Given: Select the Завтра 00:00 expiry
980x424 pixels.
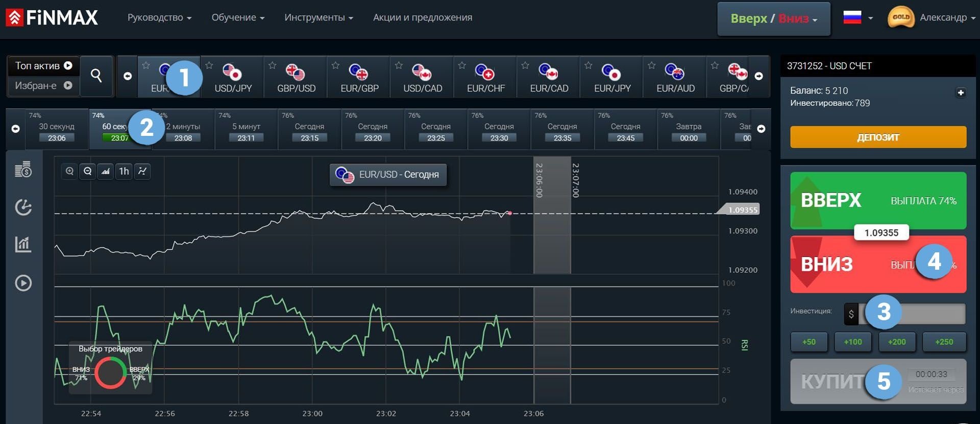Looking at the screenshot, I should tap(689, 129).
